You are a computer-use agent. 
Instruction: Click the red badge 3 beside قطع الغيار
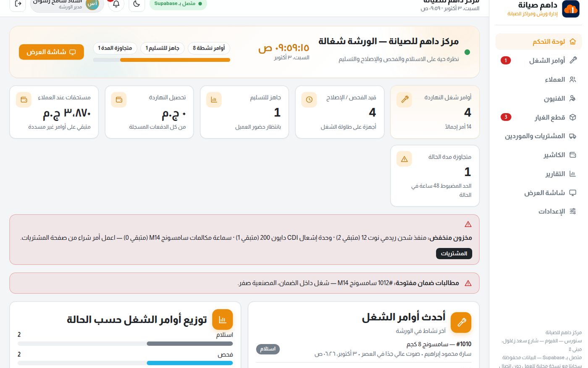506,117
